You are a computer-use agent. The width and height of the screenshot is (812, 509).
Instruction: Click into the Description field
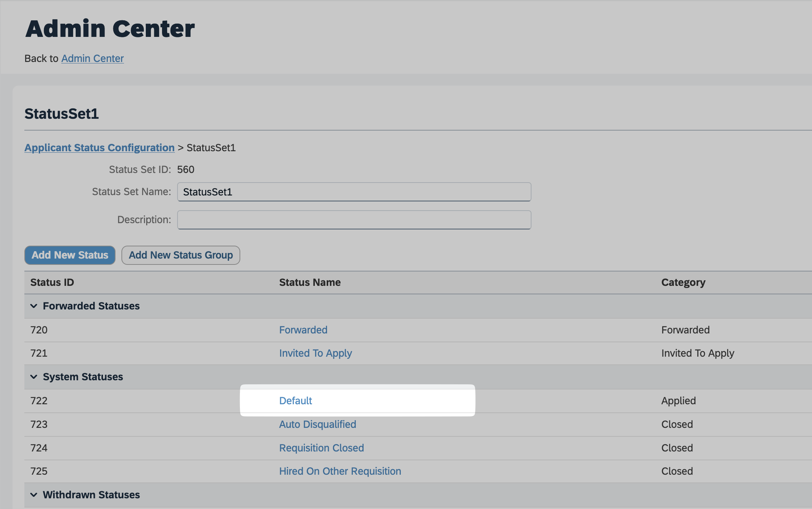pyautogui.click(x=354, y=220)
